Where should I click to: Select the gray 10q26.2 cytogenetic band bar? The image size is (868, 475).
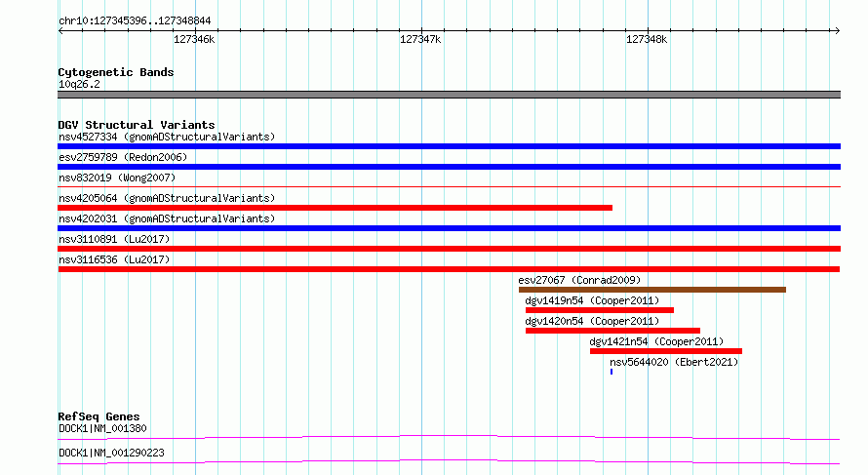[449, 95]
